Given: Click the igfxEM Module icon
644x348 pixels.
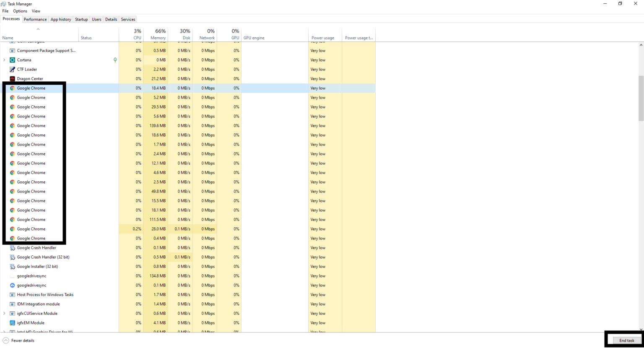Looking at the screenshot, I should 13,323.
